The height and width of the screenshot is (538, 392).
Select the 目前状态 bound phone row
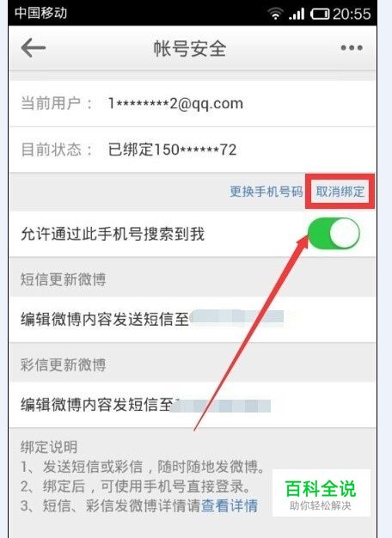pos(193,150)
